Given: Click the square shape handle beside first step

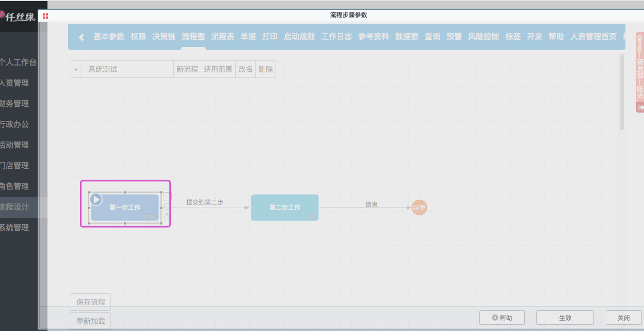Looking at the screenshot, I should [167, 196].
